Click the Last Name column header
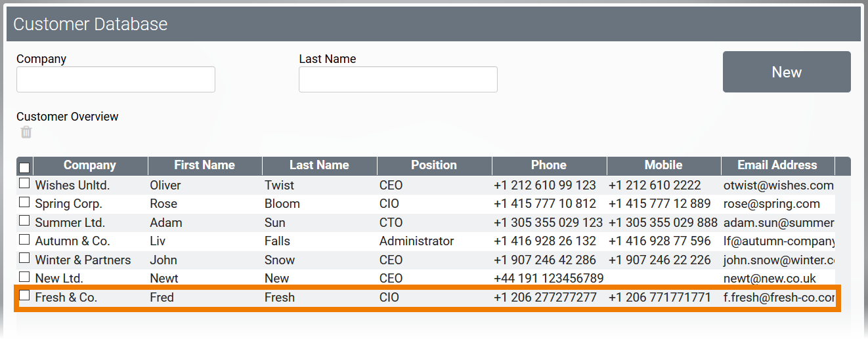This screenshot has height=339, width=868. point(319,165)
